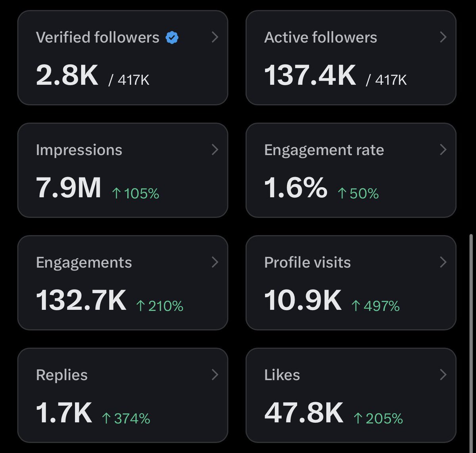Select the 132.7K engagements number
Viewport: 476px width, 453px height.
(81, 300)
